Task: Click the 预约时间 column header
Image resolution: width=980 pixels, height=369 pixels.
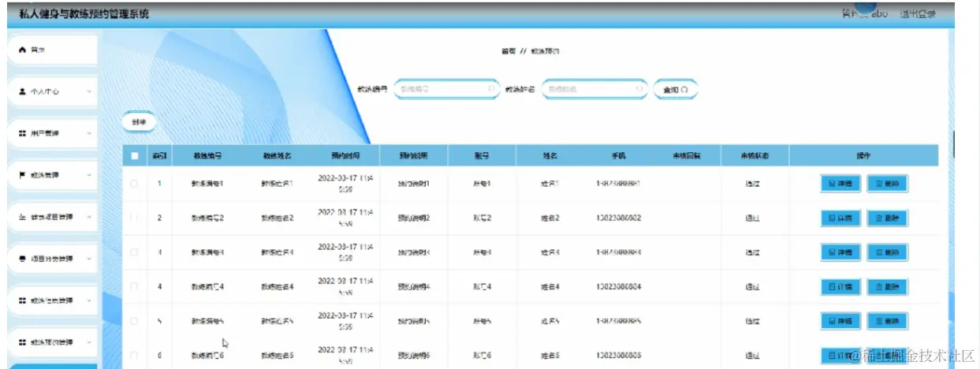Action: pyautogui.click(x=345, y=156)
